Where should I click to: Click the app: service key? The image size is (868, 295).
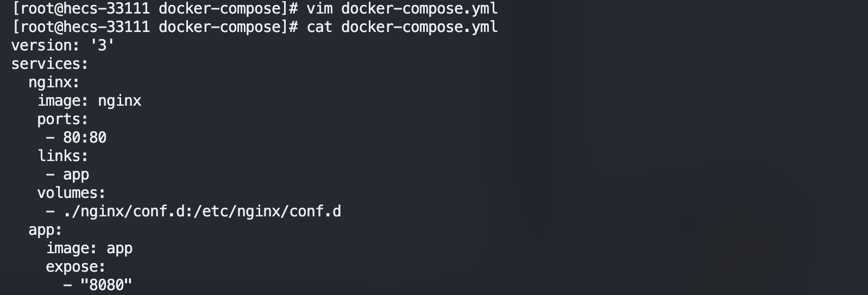click(45, 230)
